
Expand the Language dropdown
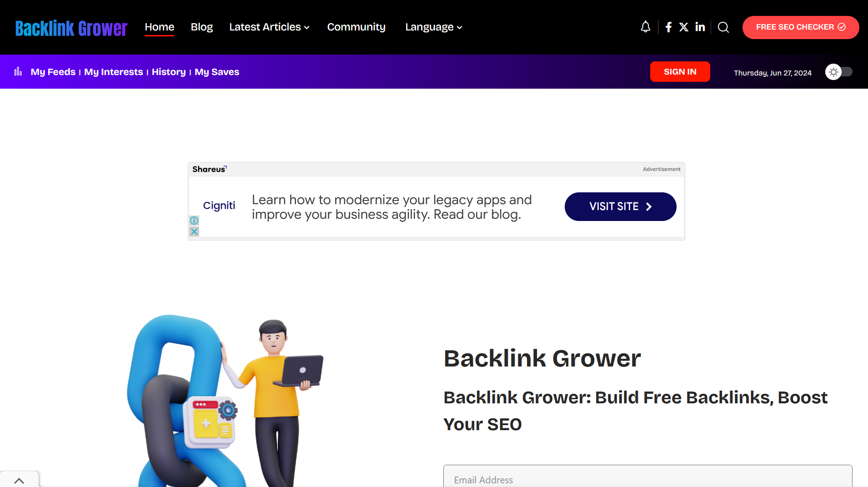(x=434, y=27)
